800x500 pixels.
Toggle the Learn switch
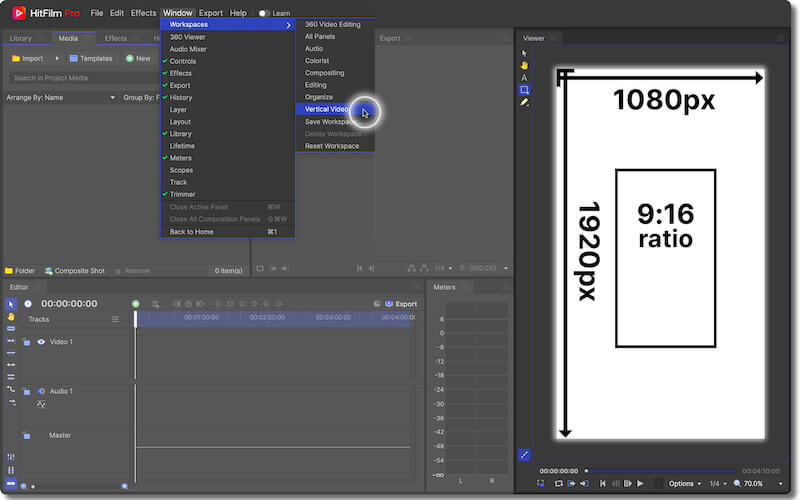pyautogui.click(x=263, y=13)
